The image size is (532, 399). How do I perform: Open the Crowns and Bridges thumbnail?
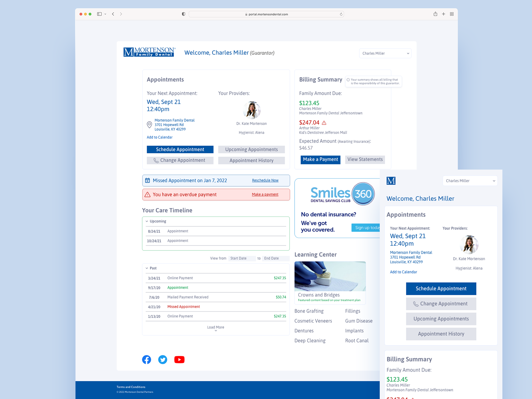click(330, 276)
